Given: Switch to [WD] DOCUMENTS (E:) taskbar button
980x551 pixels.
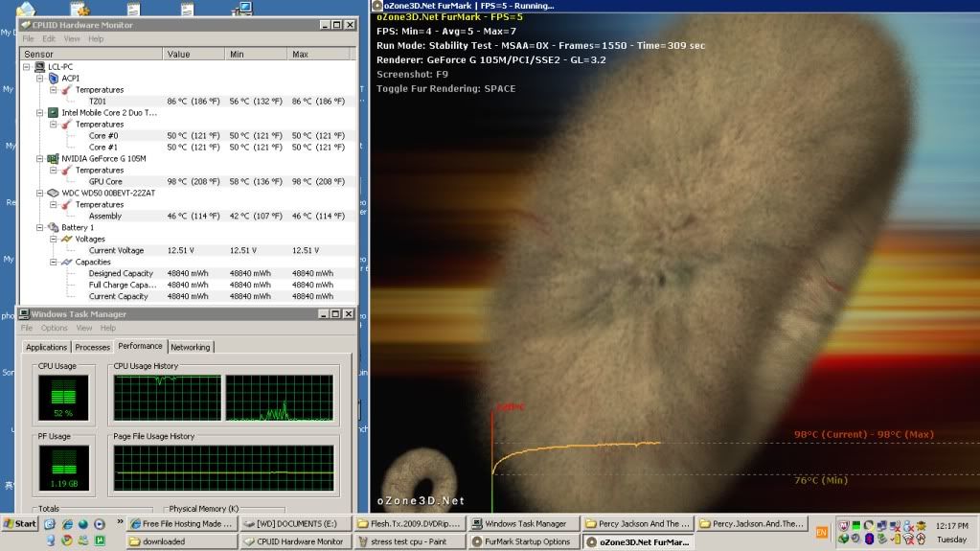Looking at the screenshot, I should (x=296, y=524).
